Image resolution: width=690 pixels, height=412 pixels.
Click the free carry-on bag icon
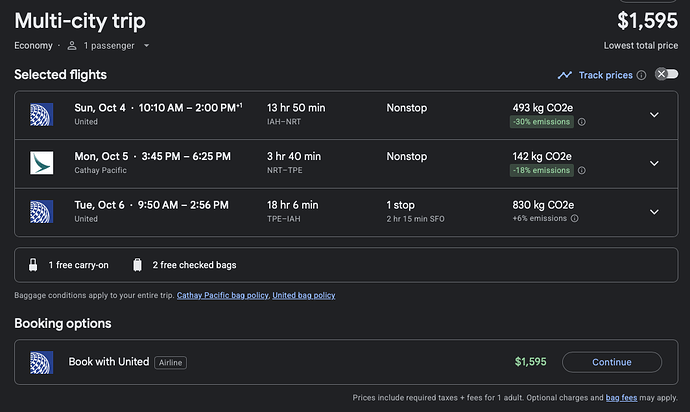pos(33,265)
